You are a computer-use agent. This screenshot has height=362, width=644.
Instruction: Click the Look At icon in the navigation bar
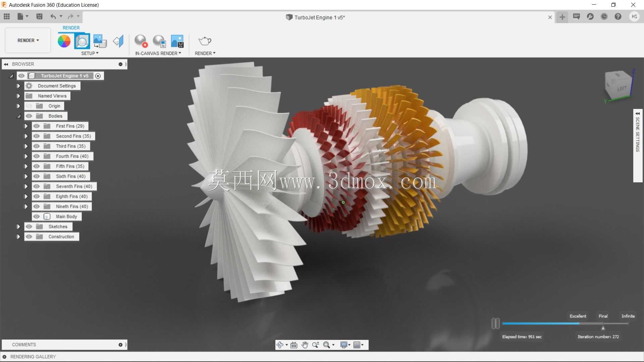click(294, 345)
